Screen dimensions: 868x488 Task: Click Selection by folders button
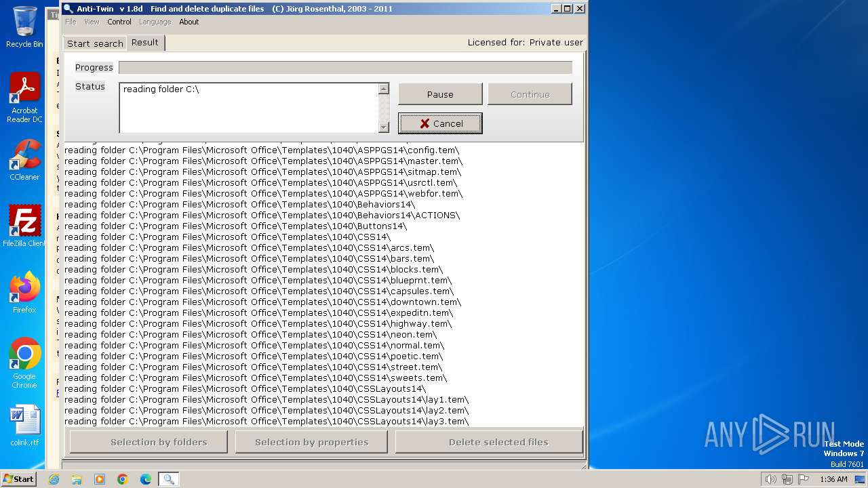point(149,442)
